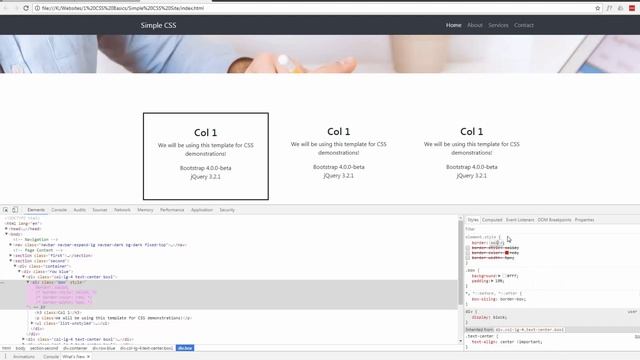The height and width of the screenshot is (360, 640).
Task: Enable the border-color property checkbox
Action: click(468, 253)
